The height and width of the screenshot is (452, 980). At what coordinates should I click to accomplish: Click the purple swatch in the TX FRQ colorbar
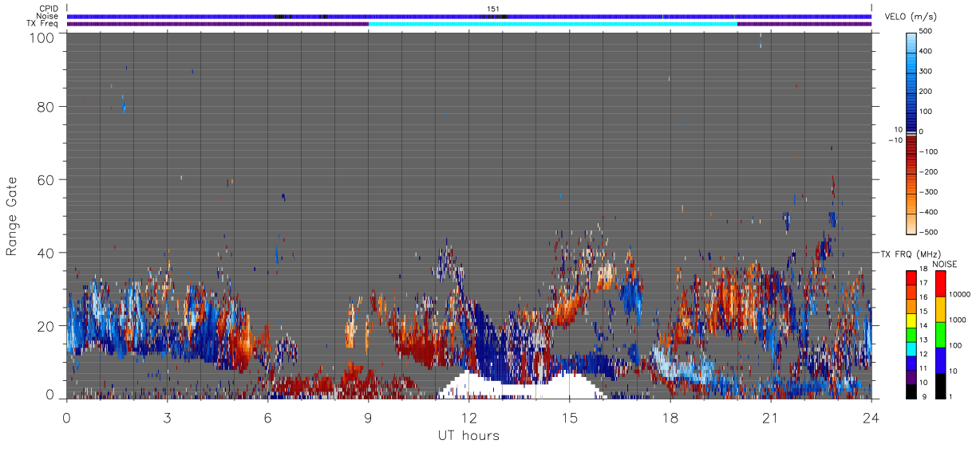coord(911,376)
